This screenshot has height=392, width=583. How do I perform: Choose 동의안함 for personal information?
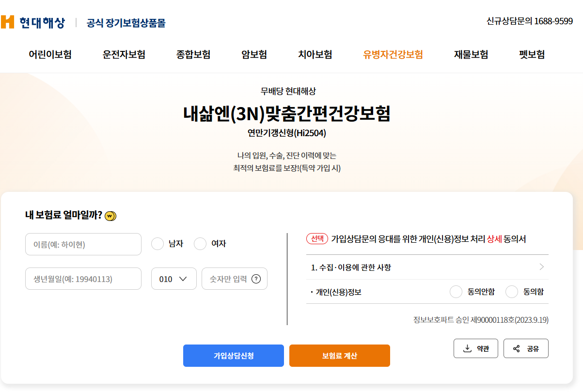[x=456, y=292]
